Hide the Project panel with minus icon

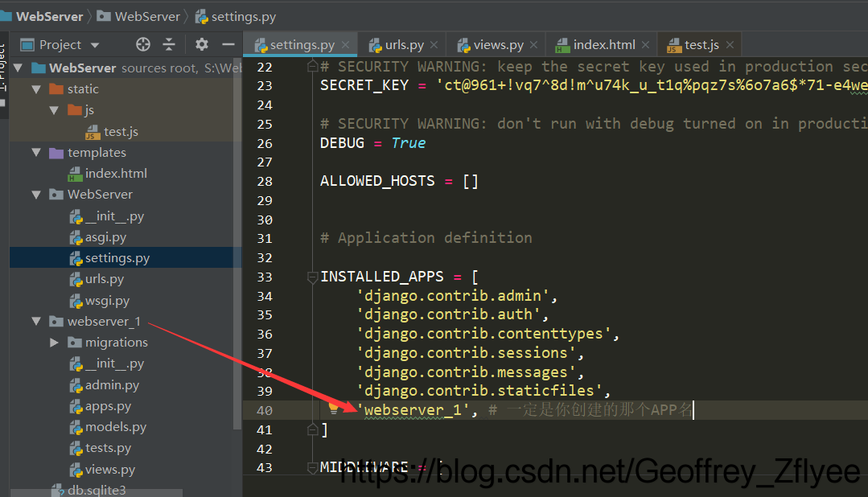tap(228, 44)
